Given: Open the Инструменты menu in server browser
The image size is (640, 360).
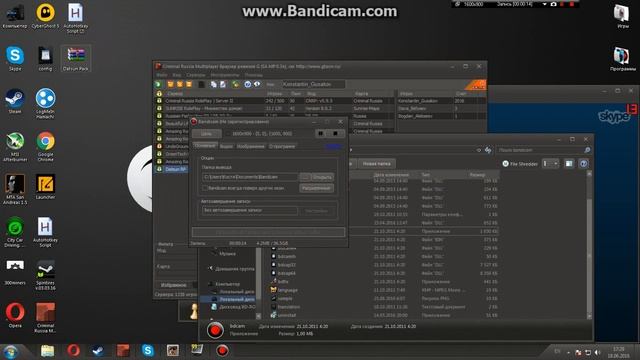Looking at the screenshot, I should [225, 75].
